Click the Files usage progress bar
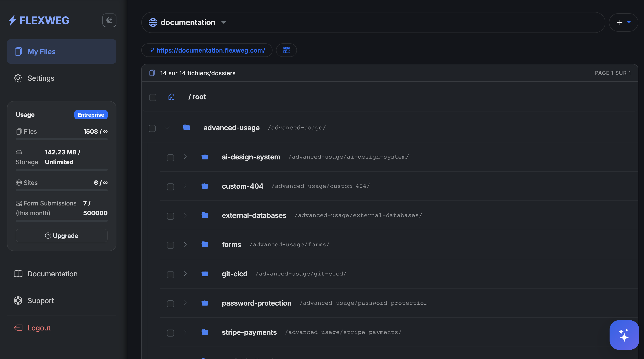The width and height of the screenshot is (644, 359). tap(61, 139)
